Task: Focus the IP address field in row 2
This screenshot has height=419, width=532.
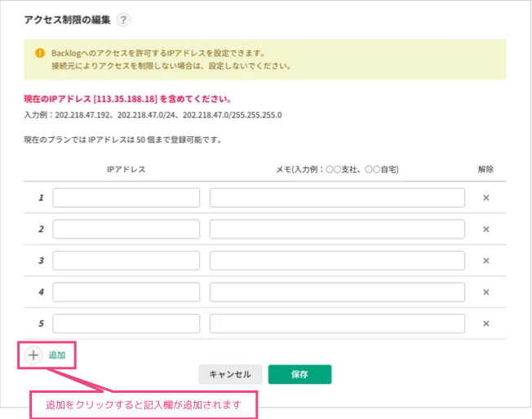Action: click(x=126, y=230)
